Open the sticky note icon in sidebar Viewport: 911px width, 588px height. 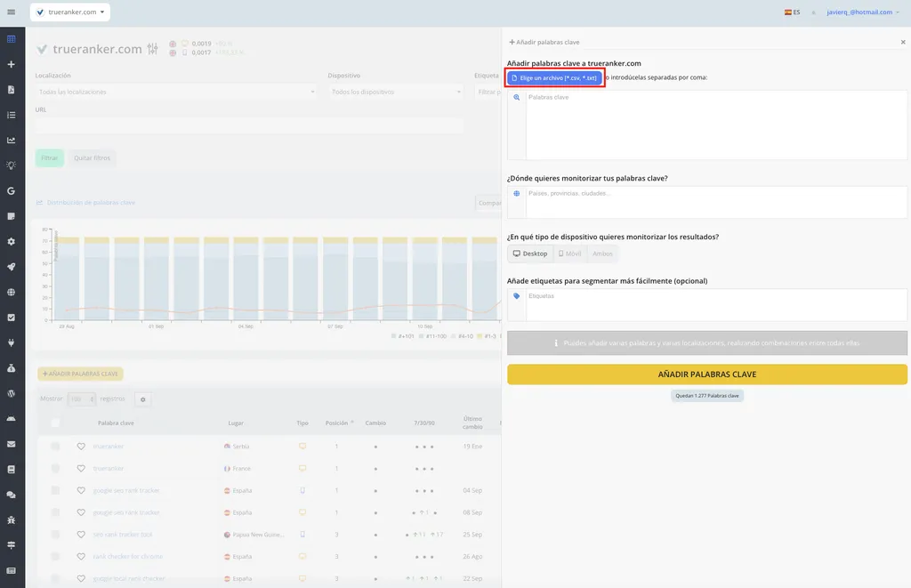click(11, 216)
